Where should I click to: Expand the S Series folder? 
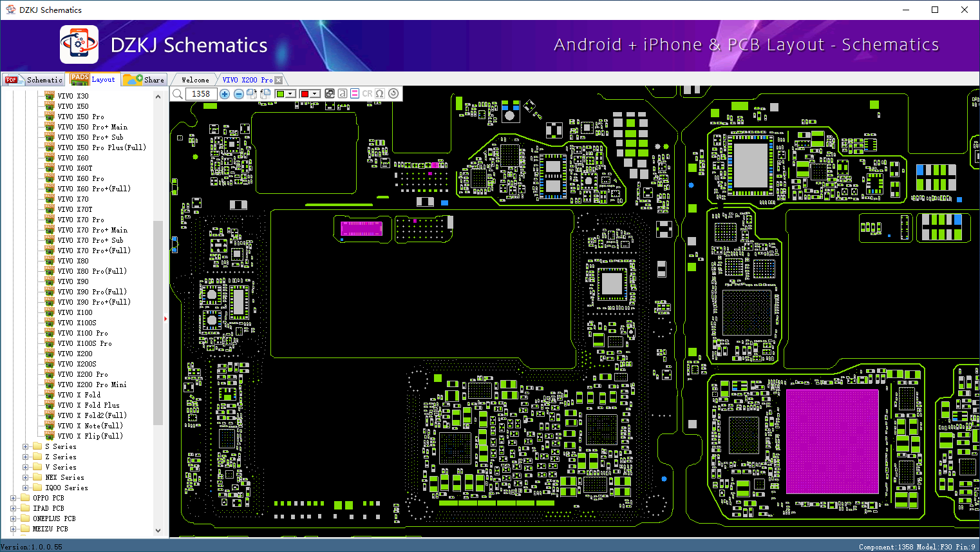pos(26,446)
